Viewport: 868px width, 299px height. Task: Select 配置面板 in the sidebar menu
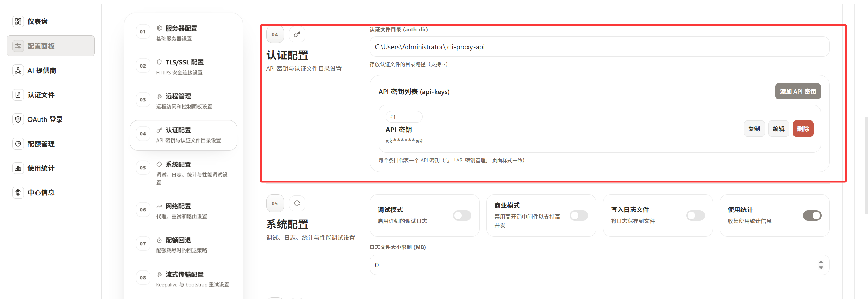pyautogui.click(x=51, y=46)
